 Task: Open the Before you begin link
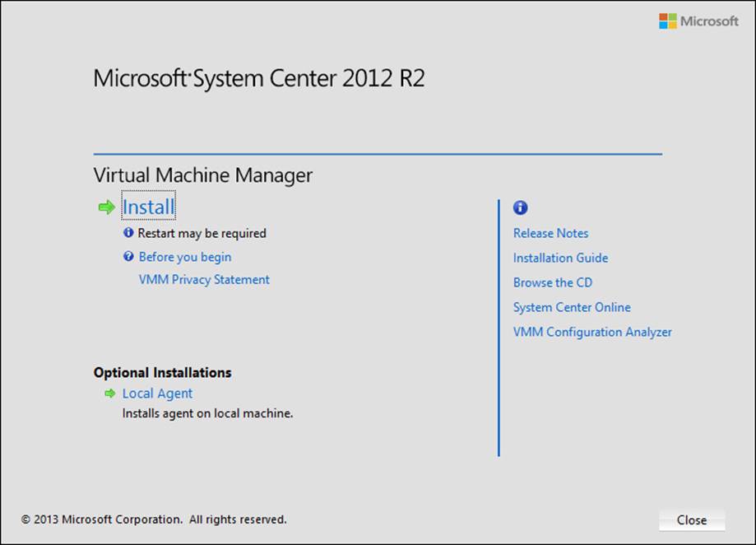185,257
